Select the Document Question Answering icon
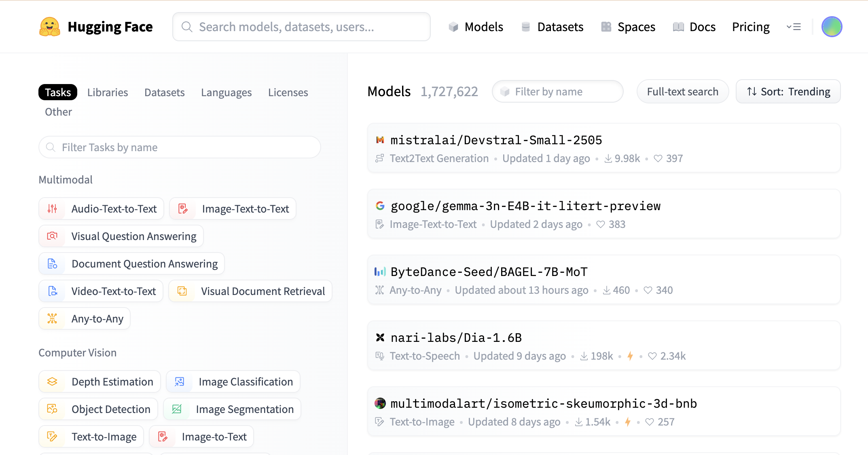The width and height of the screenshot is (868, 455). (x=53, y=263)
